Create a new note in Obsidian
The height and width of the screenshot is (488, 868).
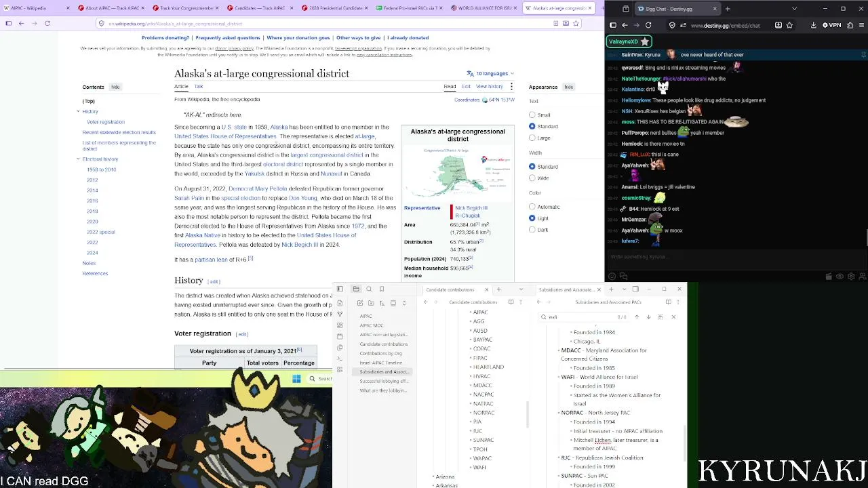(360, 303)
